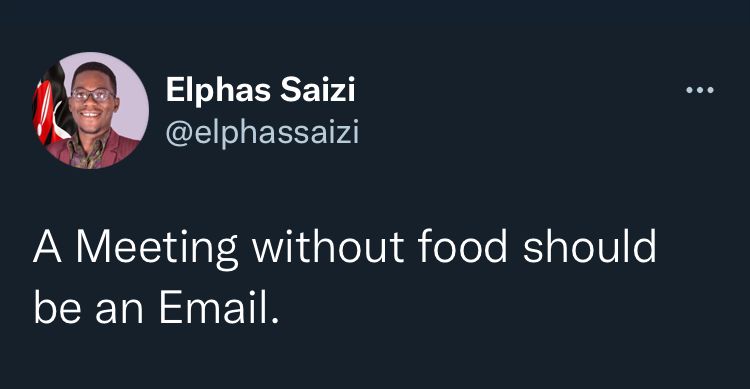Click the word Email in the tweet

(213, 307)
